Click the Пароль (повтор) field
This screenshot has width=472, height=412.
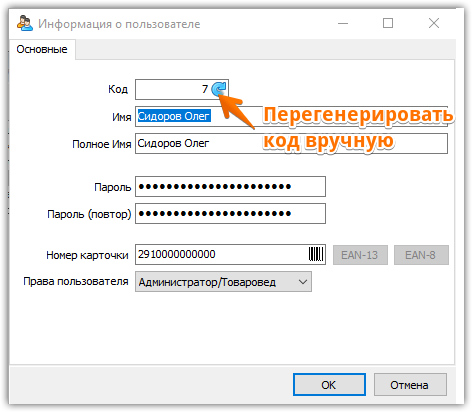pos(230,214)
